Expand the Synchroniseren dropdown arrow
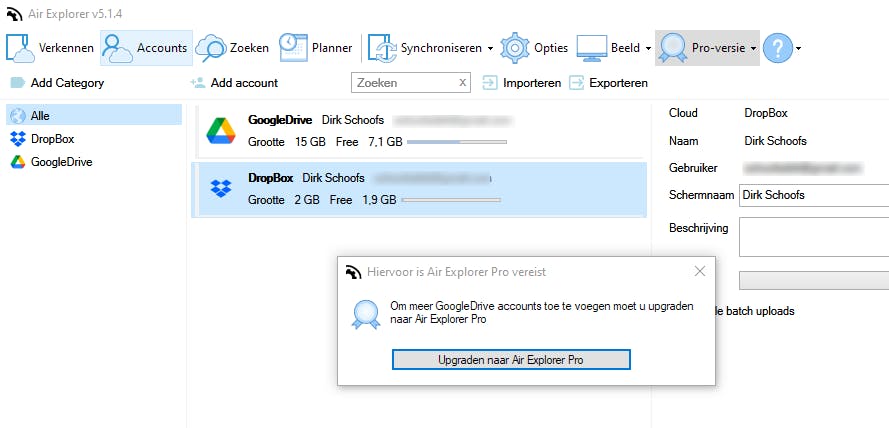The height and width of the screenshot is (428, 889). point(490,48)
